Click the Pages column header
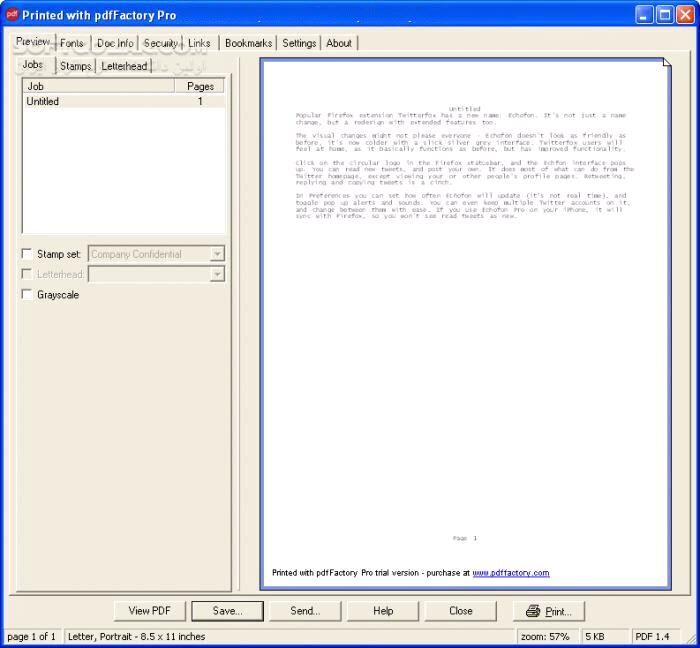 click(200, 86)
